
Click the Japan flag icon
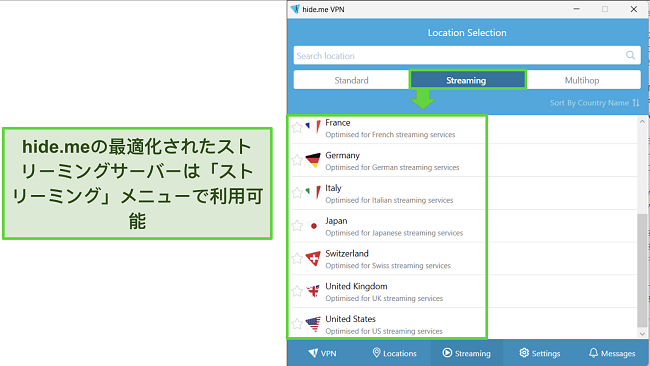coord(313,225)
